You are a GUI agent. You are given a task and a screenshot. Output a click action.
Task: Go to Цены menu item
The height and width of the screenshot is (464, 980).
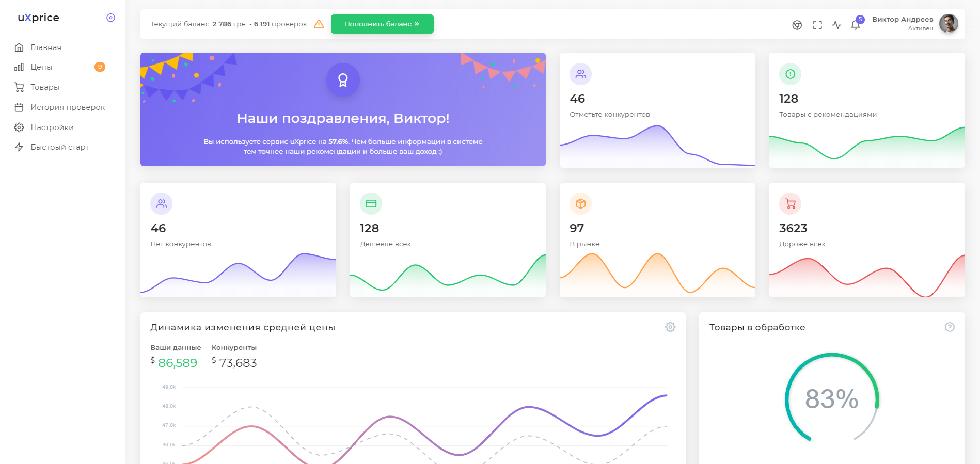click(41, 67)
